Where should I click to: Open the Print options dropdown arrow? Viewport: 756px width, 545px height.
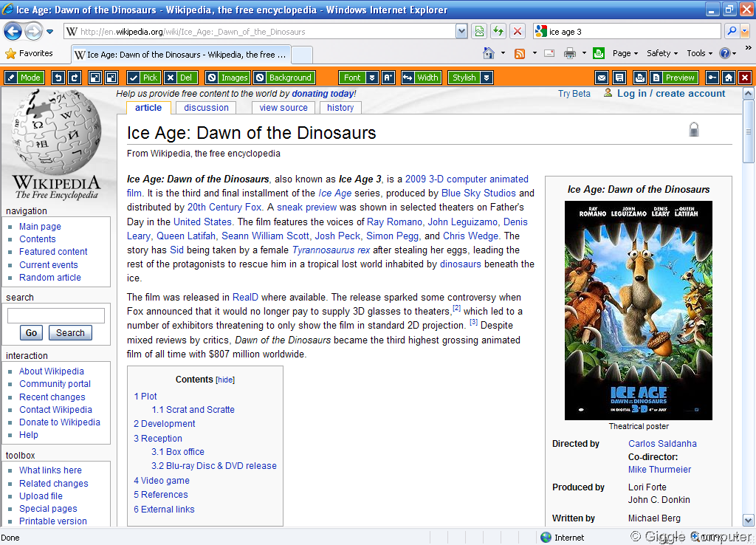584,53
